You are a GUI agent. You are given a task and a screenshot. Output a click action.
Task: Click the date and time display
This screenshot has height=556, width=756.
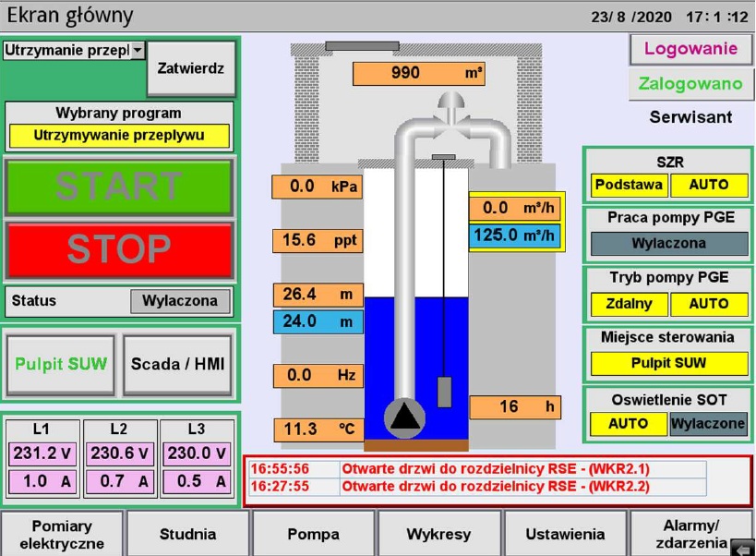(669, 17)
